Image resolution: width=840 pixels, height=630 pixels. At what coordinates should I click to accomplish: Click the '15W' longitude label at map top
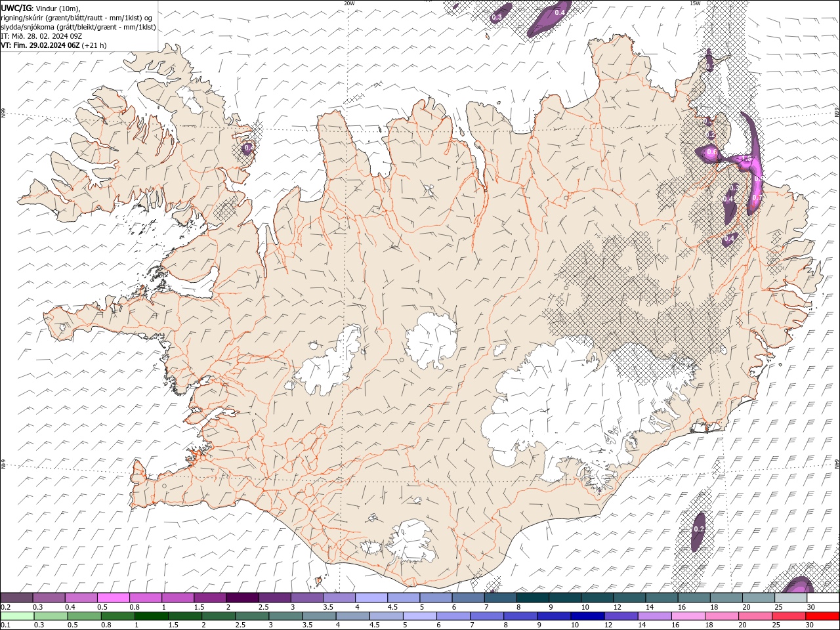[x=695, y=3]
